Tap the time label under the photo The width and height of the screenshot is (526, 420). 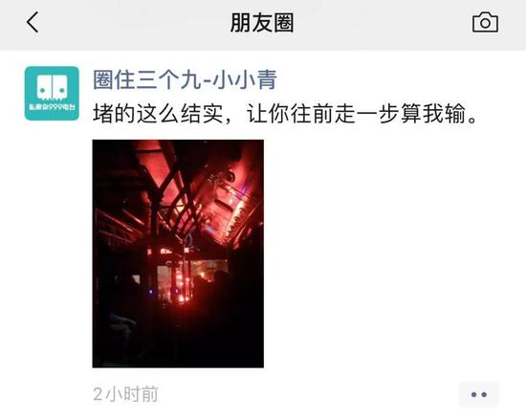[x=125, y=394]
